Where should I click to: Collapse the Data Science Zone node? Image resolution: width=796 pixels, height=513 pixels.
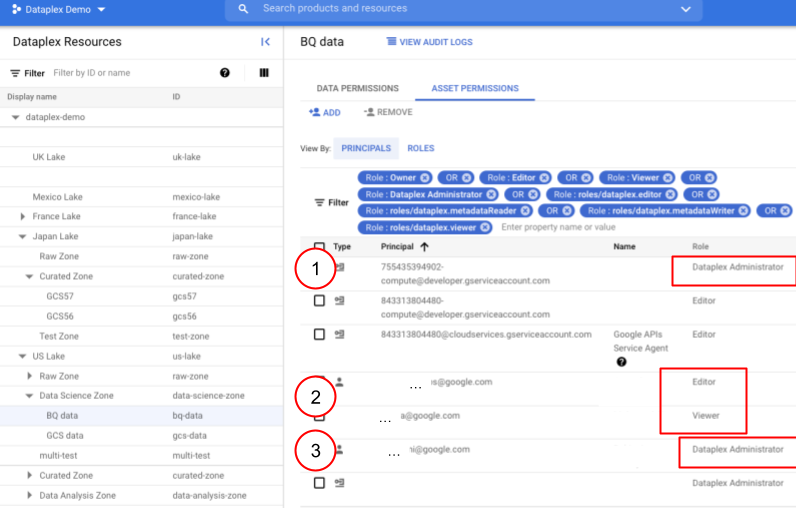tap(30, 396)
